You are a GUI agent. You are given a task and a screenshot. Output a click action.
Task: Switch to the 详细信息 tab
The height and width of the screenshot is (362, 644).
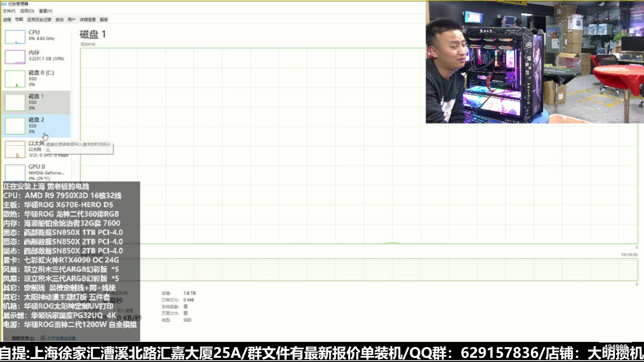(x=88, y=19)
